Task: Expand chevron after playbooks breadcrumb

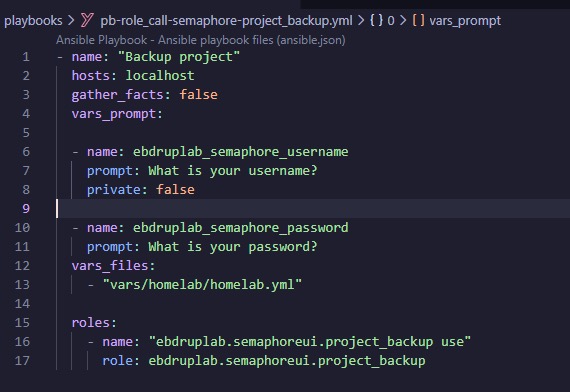Action: [x=71, y=20]
